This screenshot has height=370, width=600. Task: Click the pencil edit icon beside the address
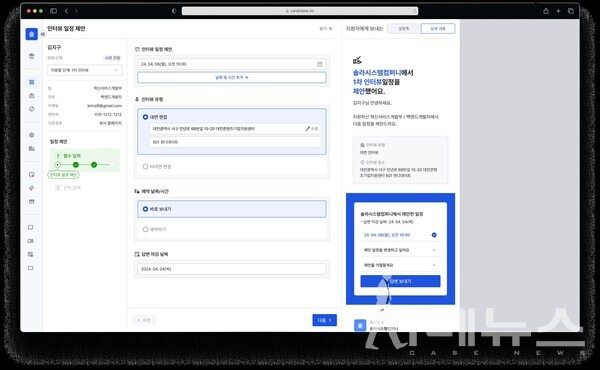pos(308,129)
